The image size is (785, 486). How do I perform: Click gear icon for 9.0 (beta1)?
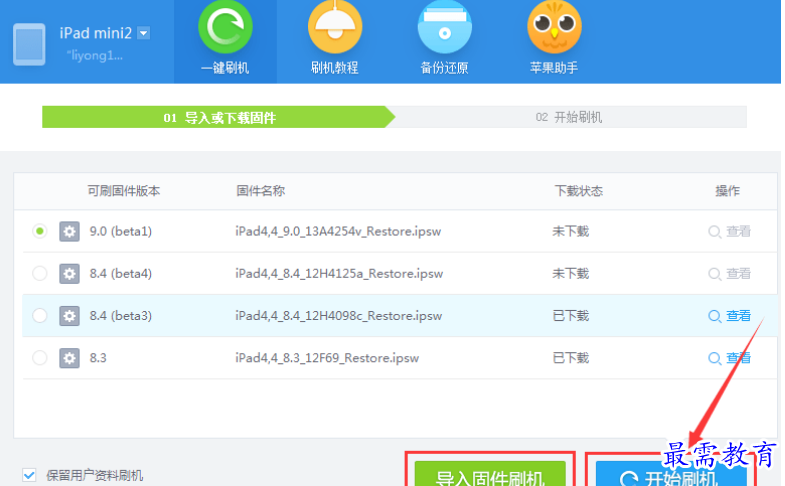pos(69,231)
